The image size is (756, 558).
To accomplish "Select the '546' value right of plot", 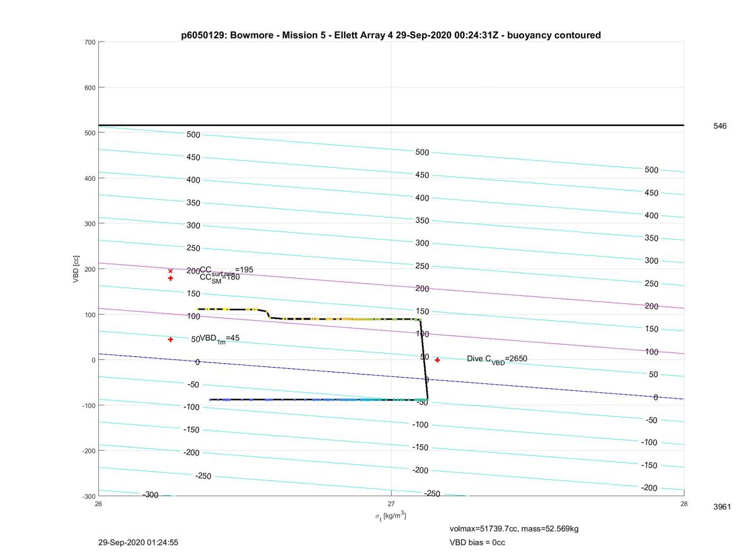I will (x=719, y=126).
